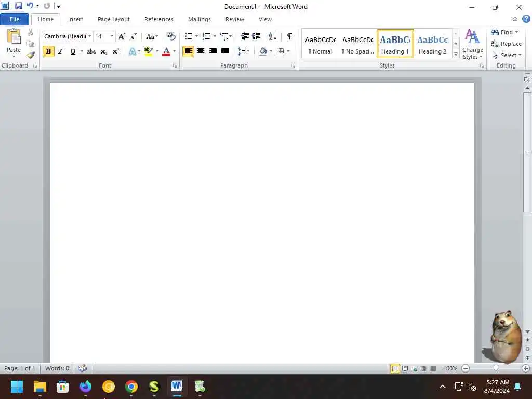This screenshot has height=399, width=532.
Task: Click the Print Layout view icon
Action: tap(395, 368)
